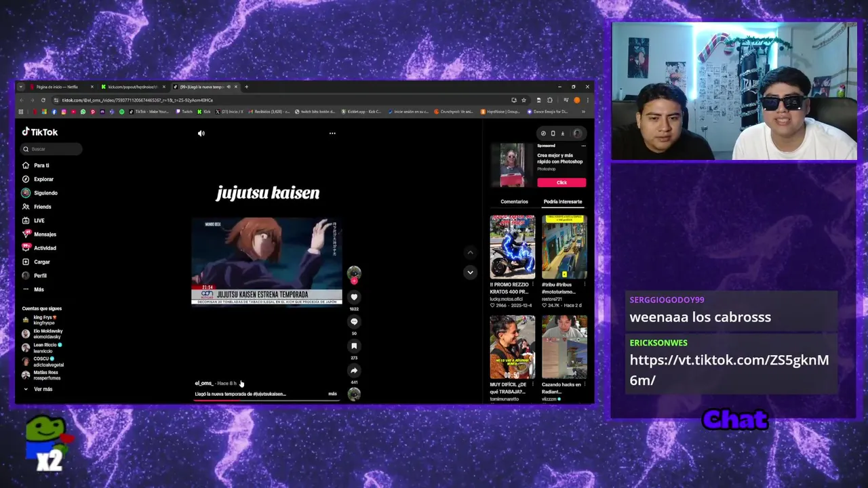Reload the page in Chrome
Viewport: 868px width, 488px height.
(x=43, y=100)
